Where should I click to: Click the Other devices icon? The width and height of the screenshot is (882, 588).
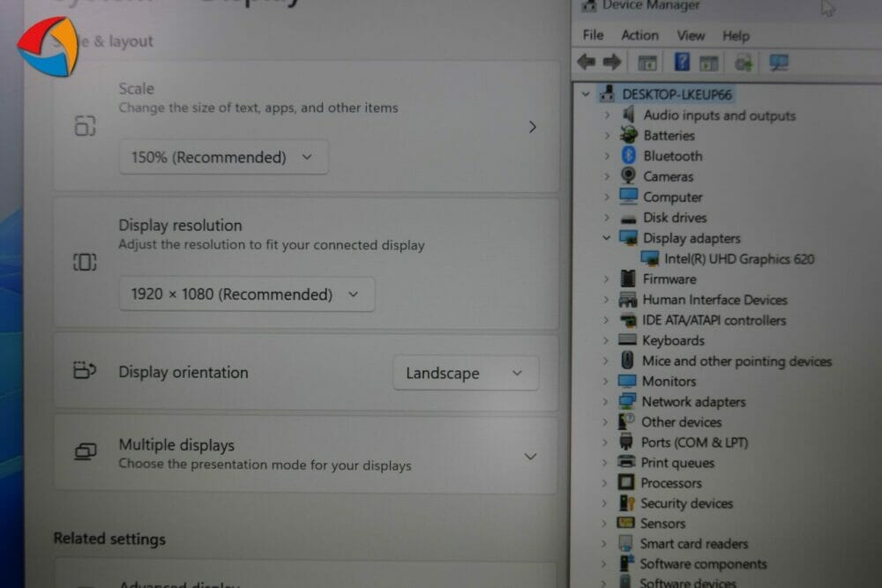pyautogui.click(x=626, y=421)
